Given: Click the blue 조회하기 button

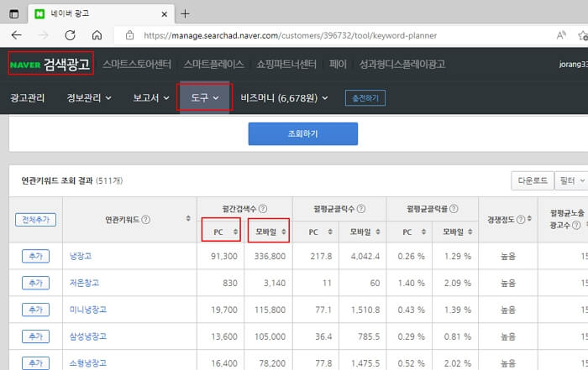Looking at the screenshot, I should coord(303,133).
